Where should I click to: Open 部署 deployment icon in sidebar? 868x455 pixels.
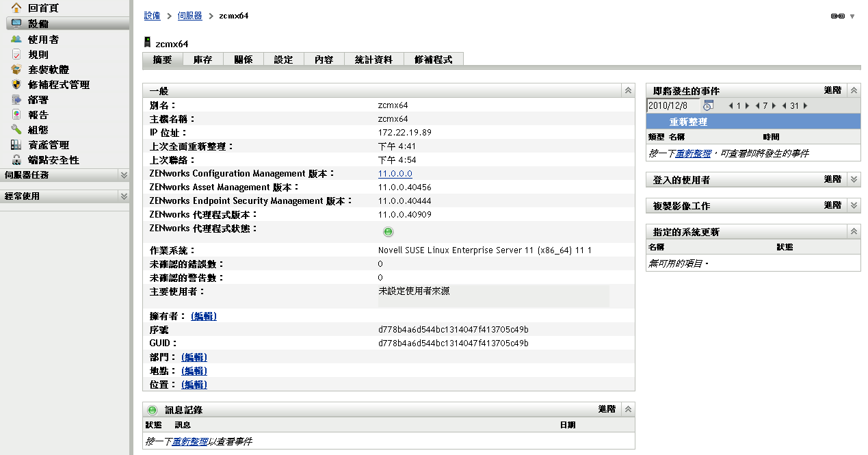(x=16, y=100)
